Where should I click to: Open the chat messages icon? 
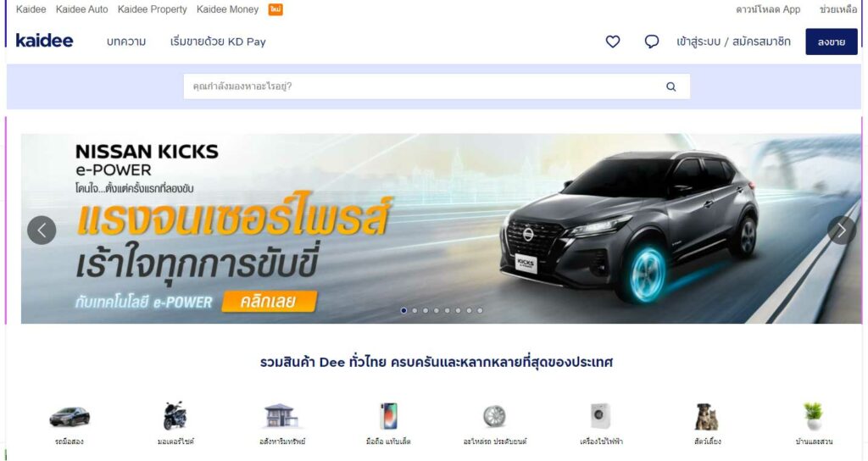click(x=652, y=42)
